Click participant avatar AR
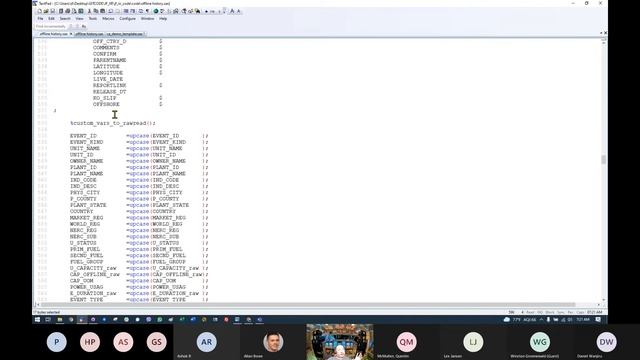Viewport: 640px width, 360px height. tap(207, 342)
